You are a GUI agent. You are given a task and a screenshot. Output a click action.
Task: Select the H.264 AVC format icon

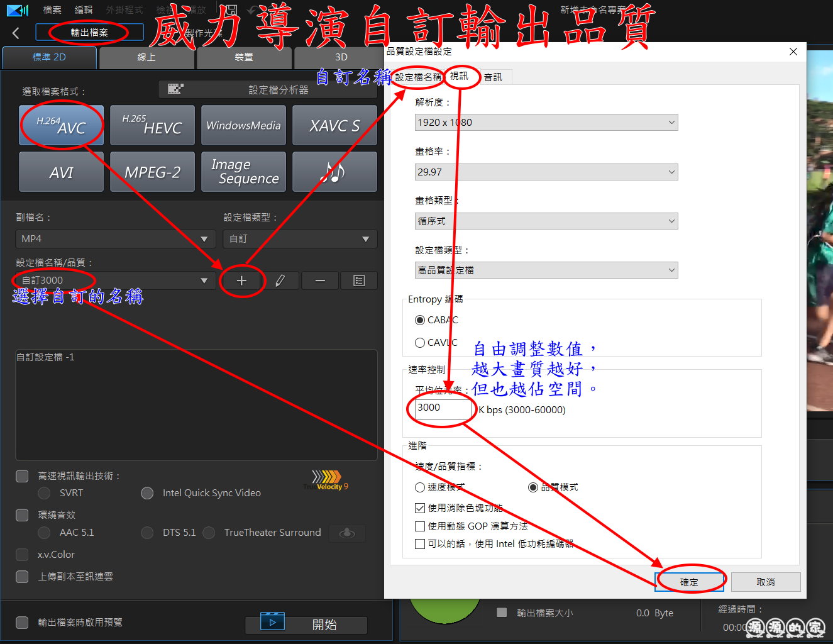tap(61, 125)
